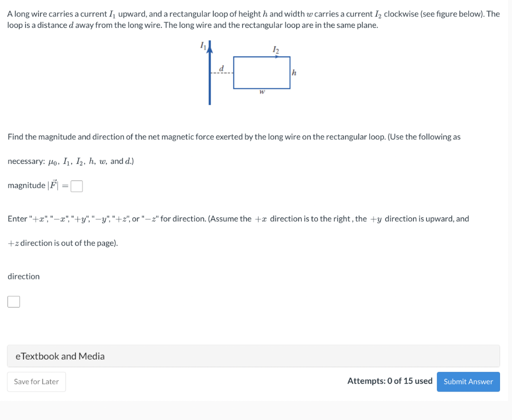The height and width of the screenshot is (420, 512).
Task: Click the Attempts: 0 of 15 used label
Action: (x=389, y=381)
